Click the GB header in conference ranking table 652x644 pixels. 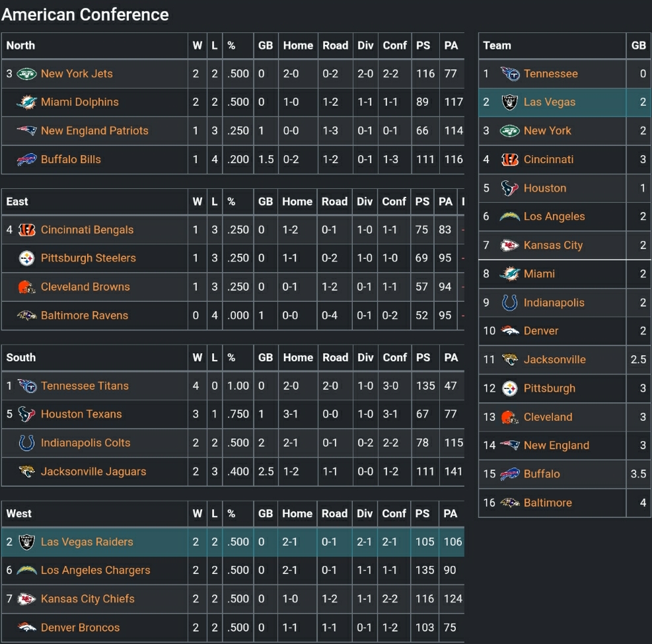tap(638, 46)
